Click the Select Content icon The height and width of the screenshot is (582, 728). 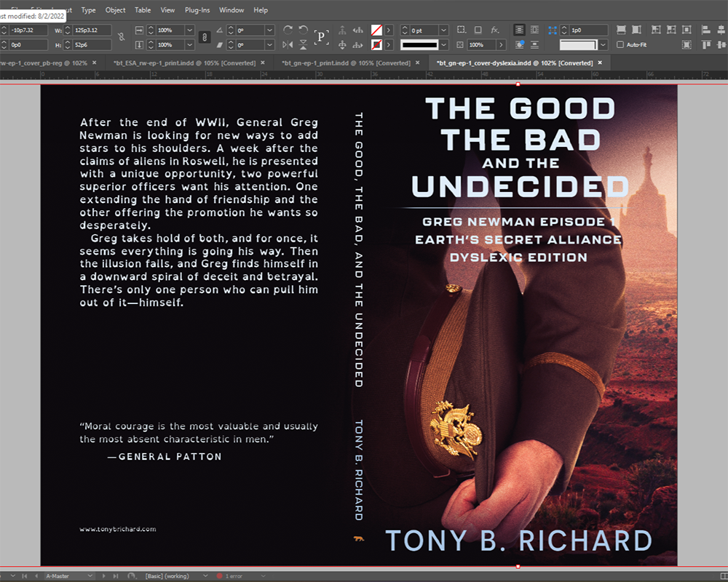342,45
